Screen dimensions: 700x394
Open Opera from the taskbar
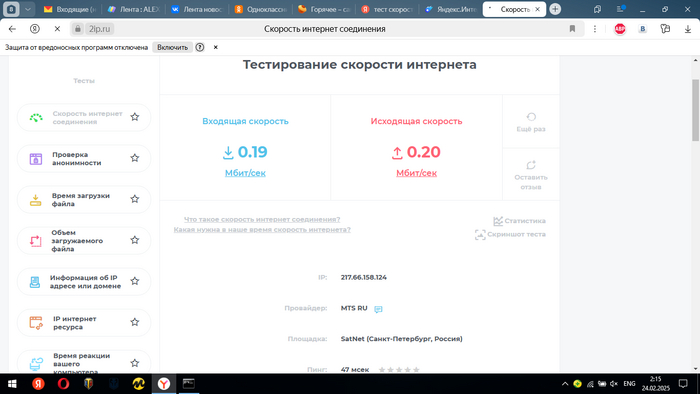click(63, 384)
